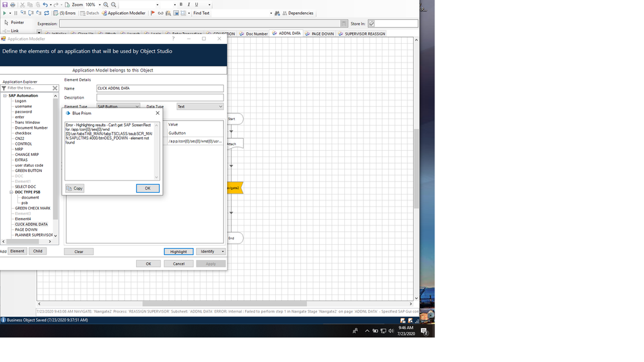The image size is (644, 362).
Task: Open the Identify button dropdown arrow
Action: click(222, 252)
